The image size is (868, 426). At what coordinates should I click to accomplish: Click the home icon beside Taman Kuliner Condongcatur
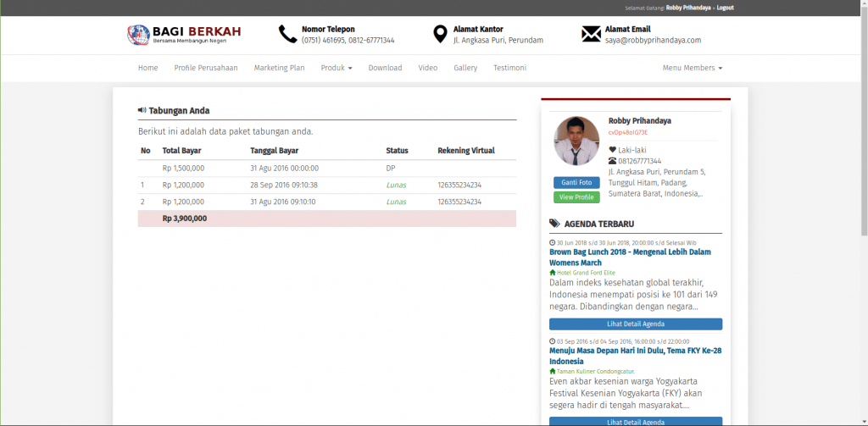[x=552, y=371]
